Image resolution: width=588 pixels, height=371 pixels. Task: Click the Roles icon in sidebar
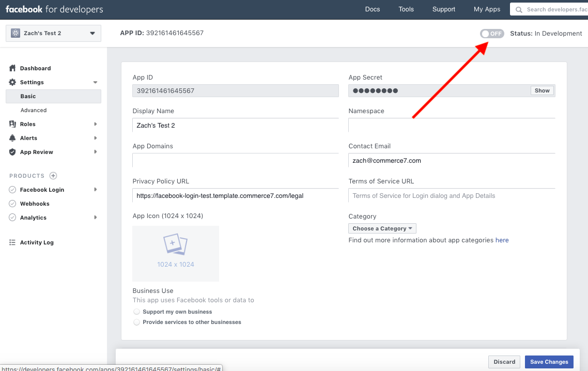[12, 124]
